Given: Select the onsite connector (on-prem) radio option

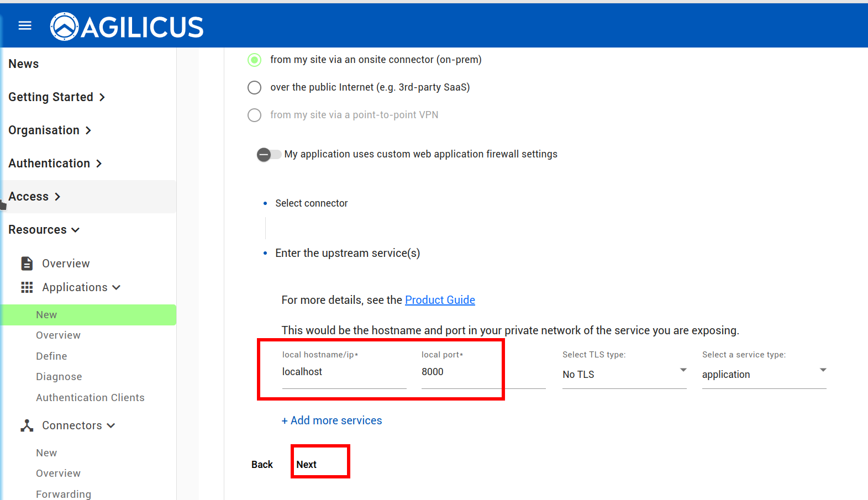Looking at the screenshot, I should [255, 60].
